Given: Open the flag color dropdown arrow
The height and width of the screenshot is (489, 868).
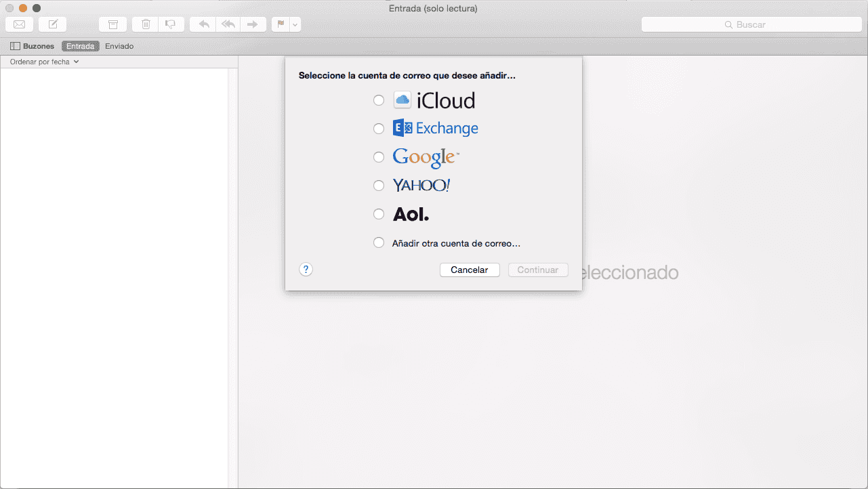Looking at the screenshot, I should click(x=295, y=24).
